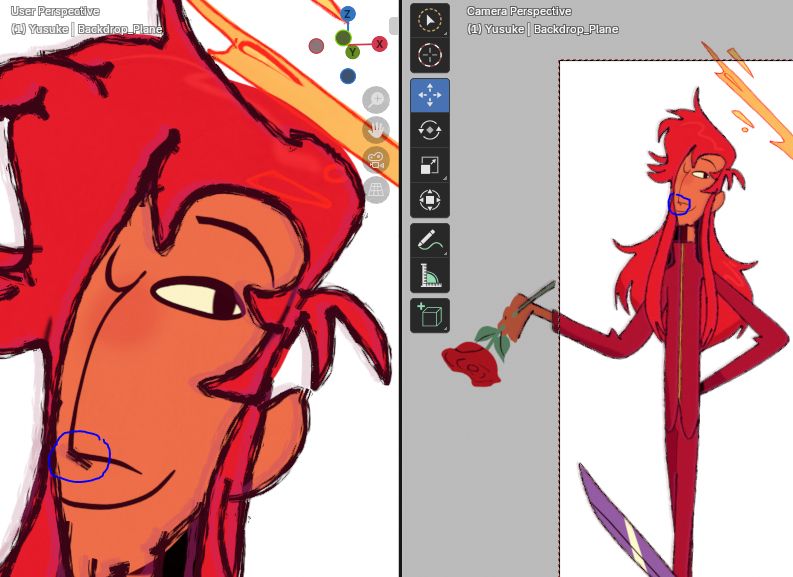Screen dimensions: 793x577
Task: Select the Move tool
Action: coord(430,95)
